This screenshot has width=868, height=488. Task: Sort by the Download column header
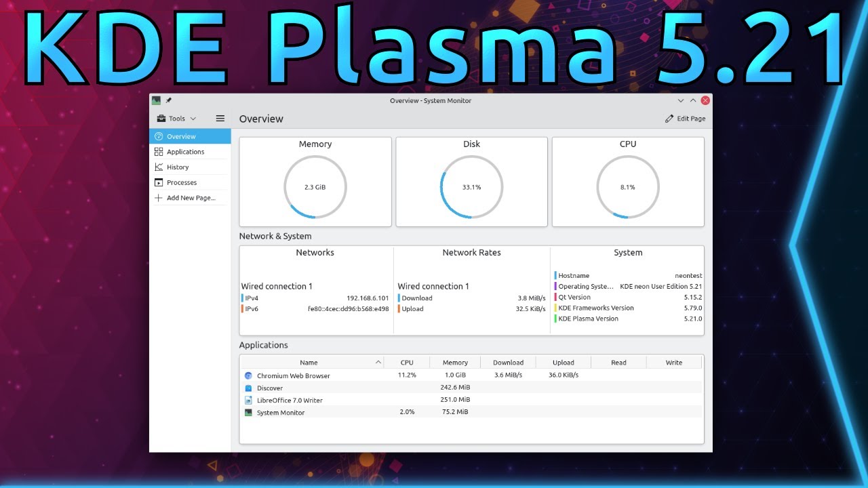pyautogui.click(x=508, y=363)
